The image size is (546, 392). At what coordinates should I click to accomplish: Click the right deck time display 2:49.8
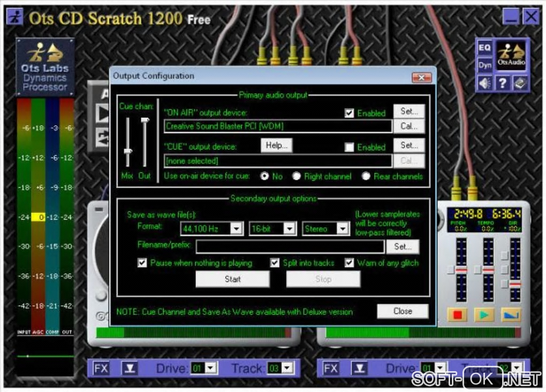point(468,213)
